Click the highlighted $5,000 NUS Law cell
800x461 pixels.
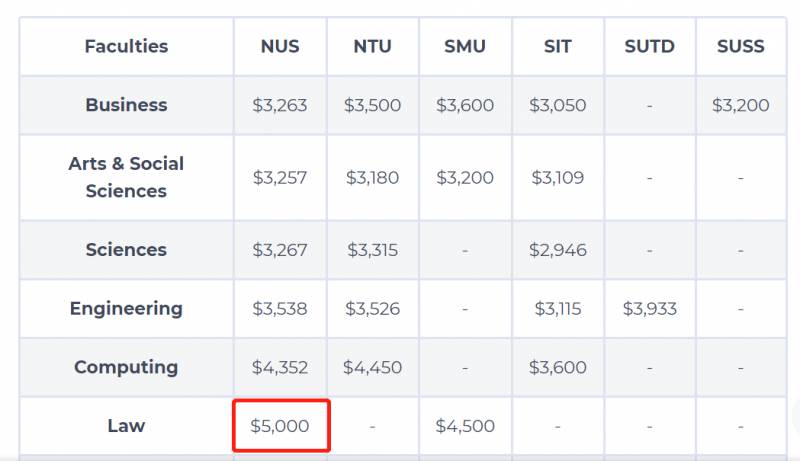(x=280, y=426)
